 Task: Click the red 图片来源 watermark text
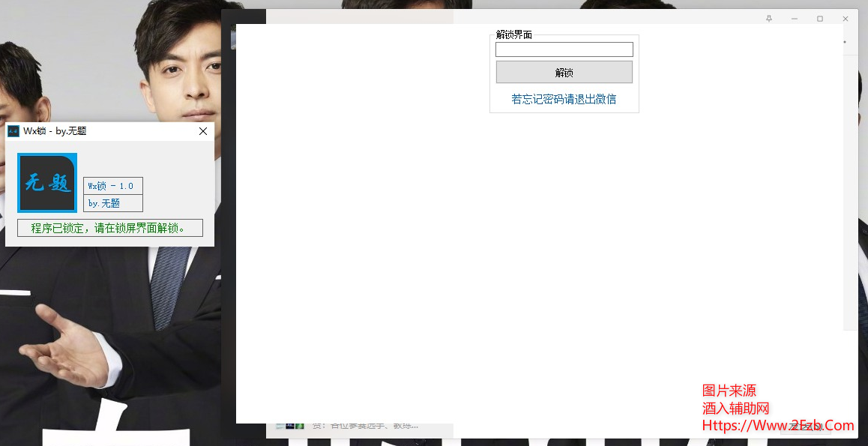coord(729,391)
